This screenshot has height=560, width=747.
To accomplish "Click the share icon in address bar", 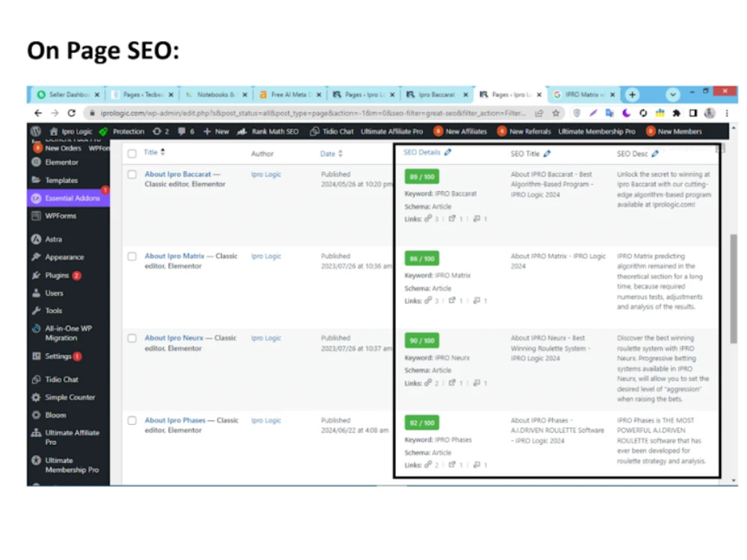I will coord(539,113).
